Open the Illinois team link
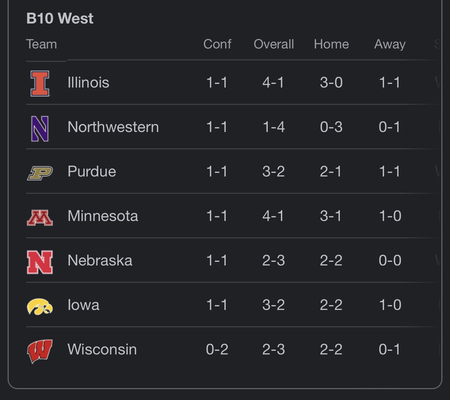This screenshot has height=400, width=450. (88, 82)
